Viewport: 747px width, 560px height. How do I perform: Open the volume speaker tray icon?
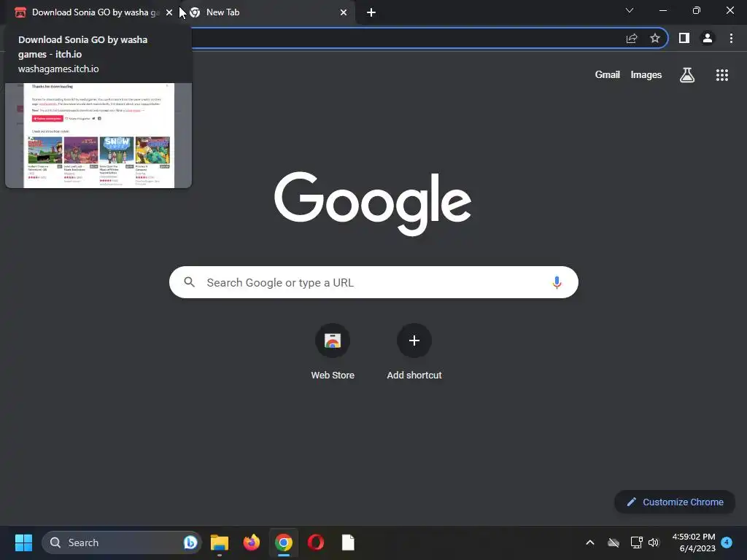654,542
